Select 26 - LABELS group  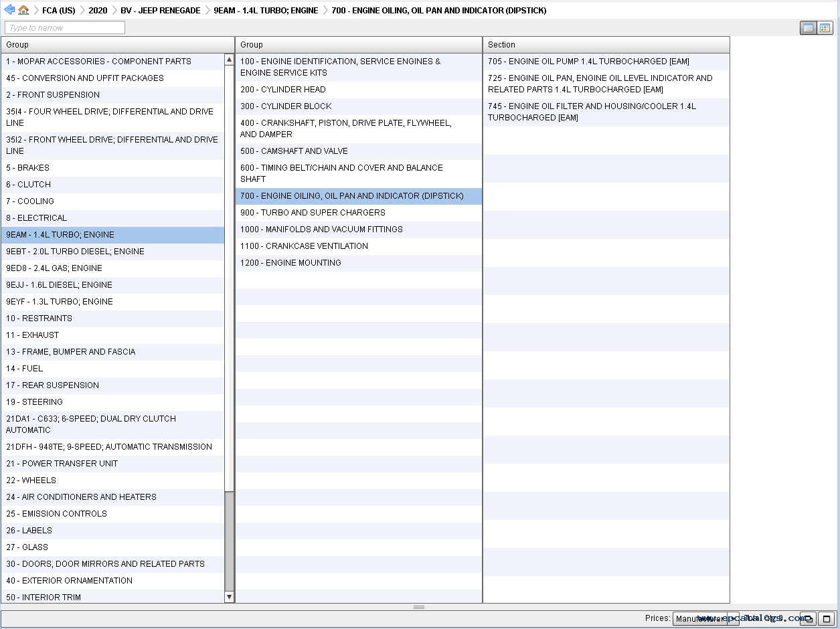[112, 531]
